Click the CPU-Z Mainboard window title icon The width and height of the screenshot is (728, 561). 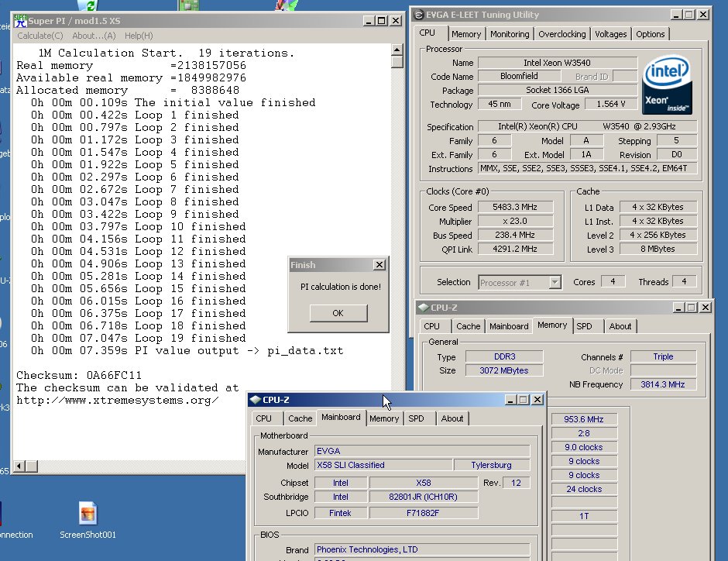256,400
